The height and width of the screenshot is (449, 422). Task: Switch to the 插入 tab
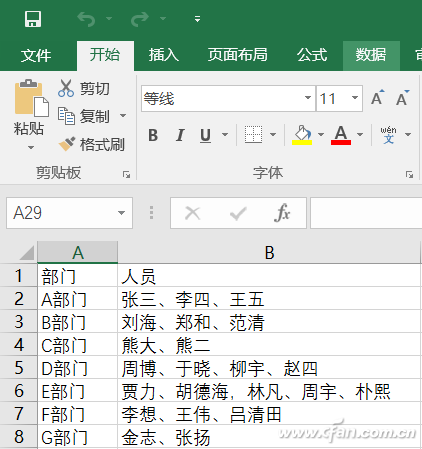[x=164, y=55]
